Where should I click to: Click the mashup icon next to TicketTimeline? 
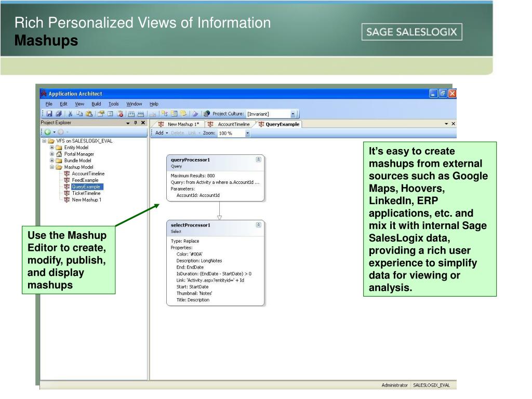pyautogui.click(x=67, y=193)
